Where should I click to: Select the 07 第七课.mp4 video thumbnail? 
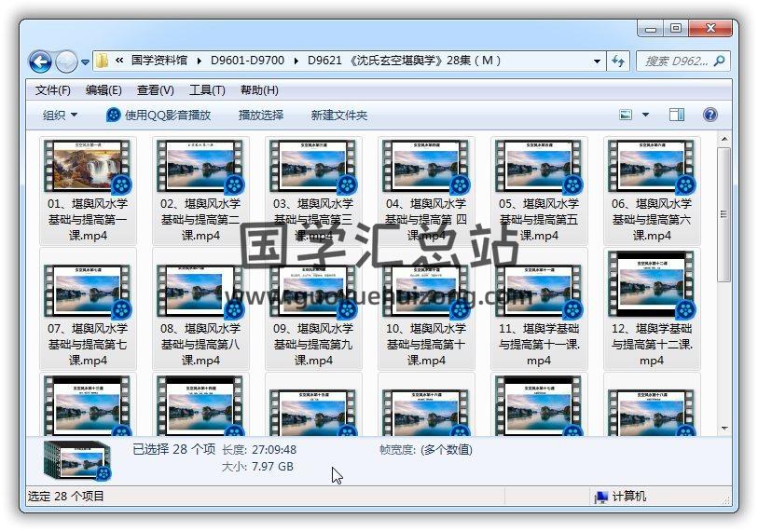(x=88, y=292)
